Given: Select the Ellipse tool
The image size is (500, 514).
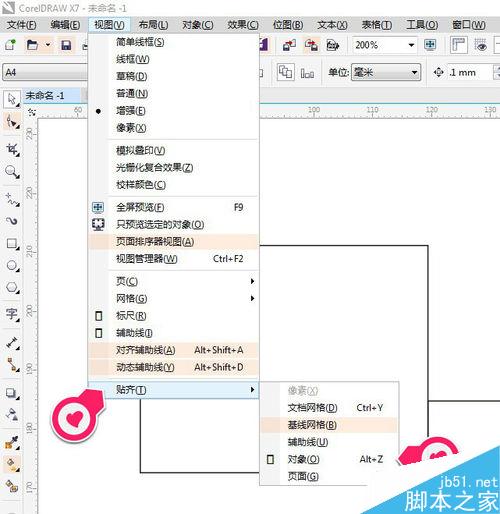Looking at the screenshot, I should (x=12, y=265).
